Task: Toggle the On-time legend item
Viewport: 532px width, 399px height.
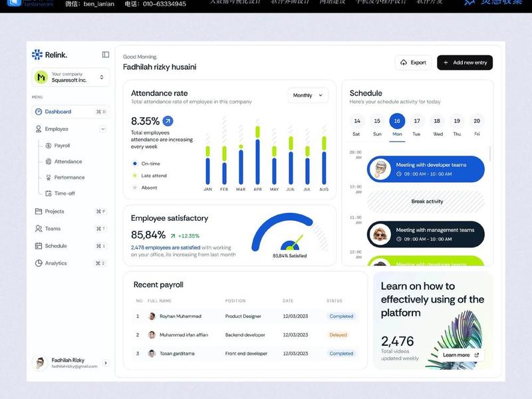Action: [x=146, y=164]
